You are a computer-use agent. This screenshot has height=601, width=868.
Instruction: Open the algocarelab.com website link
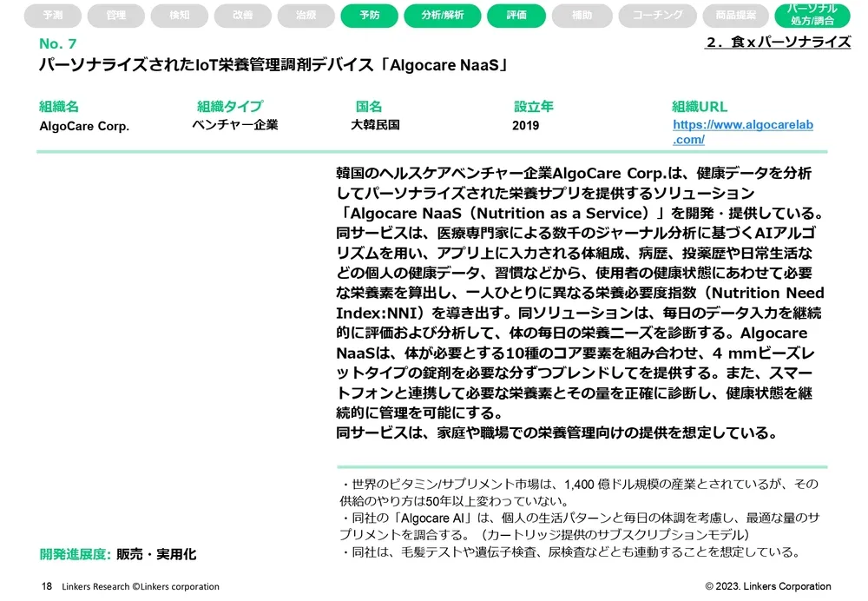(743, 132)
